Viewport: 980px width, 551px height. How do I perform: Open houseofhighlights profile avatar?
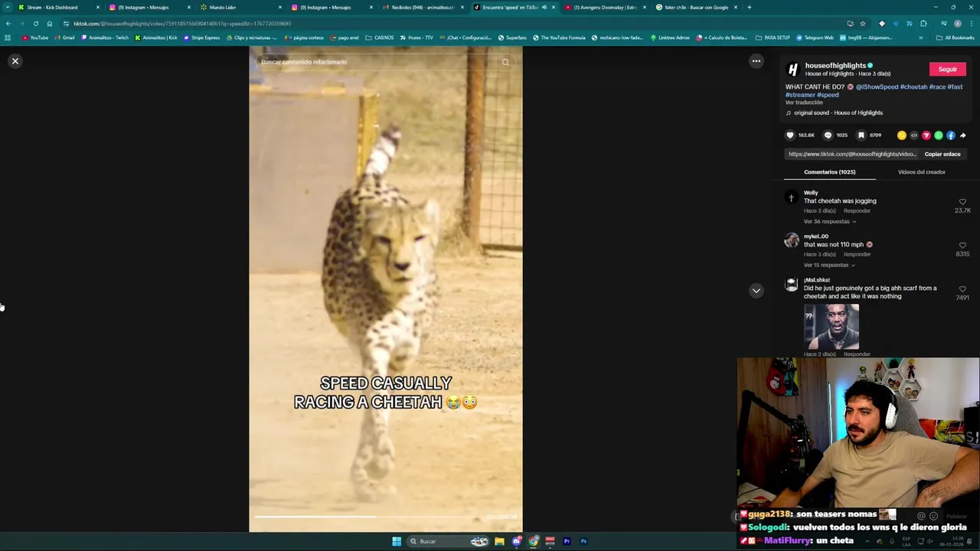click(793, 69)
